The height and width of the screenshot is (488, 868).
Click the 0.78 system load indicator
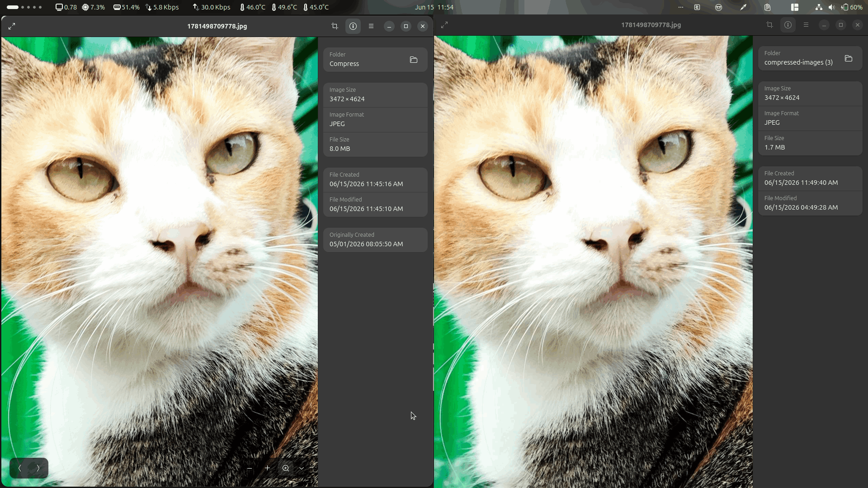[66, 7]
